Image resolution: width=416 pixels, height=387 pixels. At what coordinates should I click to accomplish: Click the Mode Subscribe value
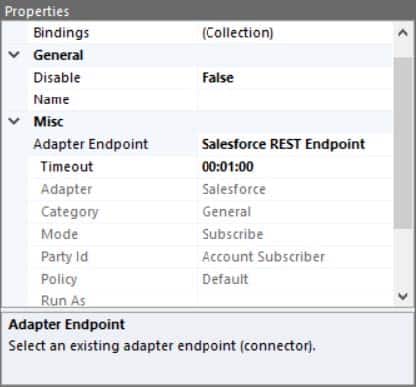pyautogui.click(x=233, y=234)
